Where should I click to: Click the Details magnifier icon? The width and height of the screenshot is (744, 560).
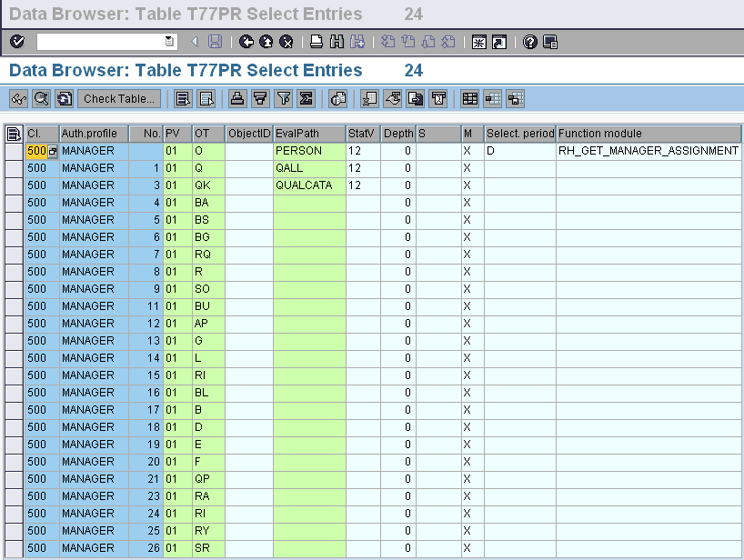point(41,98)
